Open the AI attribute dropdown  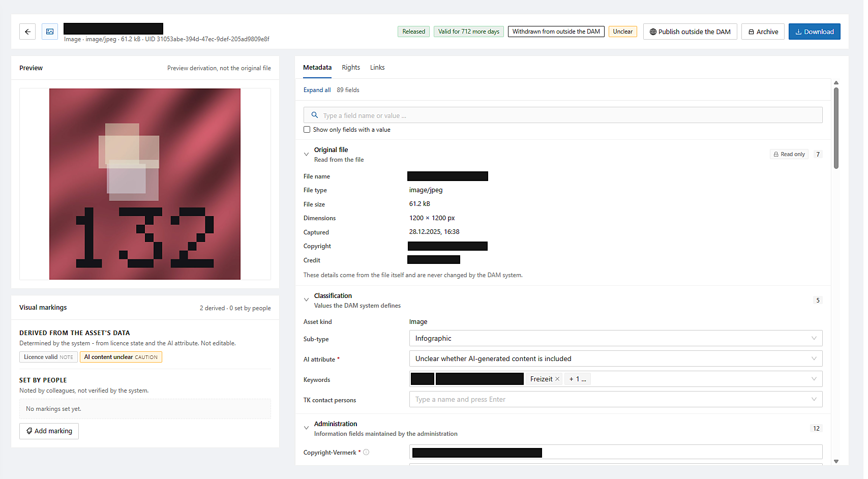tap(616, 358)
